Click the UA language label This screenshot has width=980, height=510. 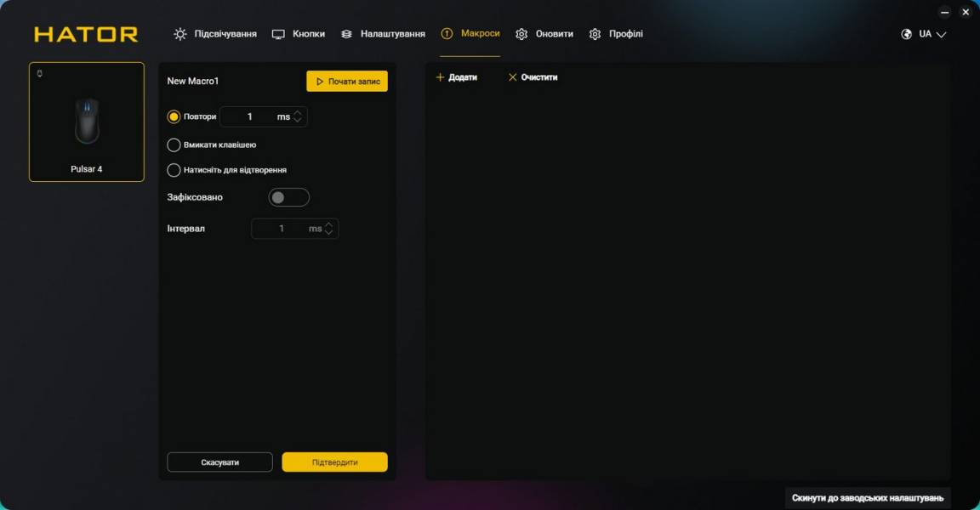[x=925, y=34]
